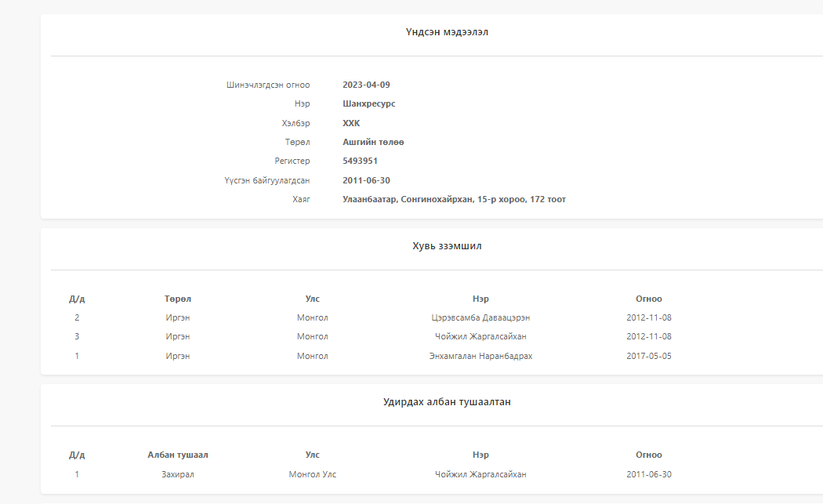
Task: Click the Үндсэн мэдээлэл section heading
Action: [x=448, y=32]
